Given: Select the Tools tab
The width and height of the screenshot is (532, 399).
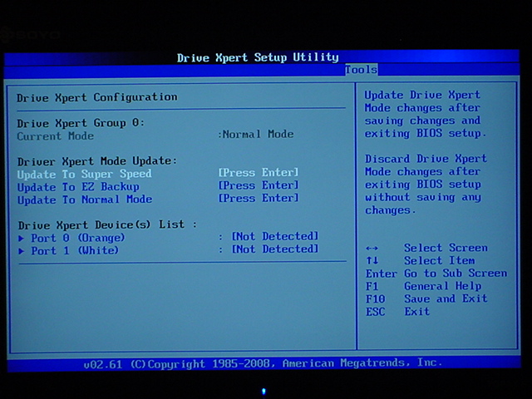Looking at the screenshot, I should click(361, 70).
